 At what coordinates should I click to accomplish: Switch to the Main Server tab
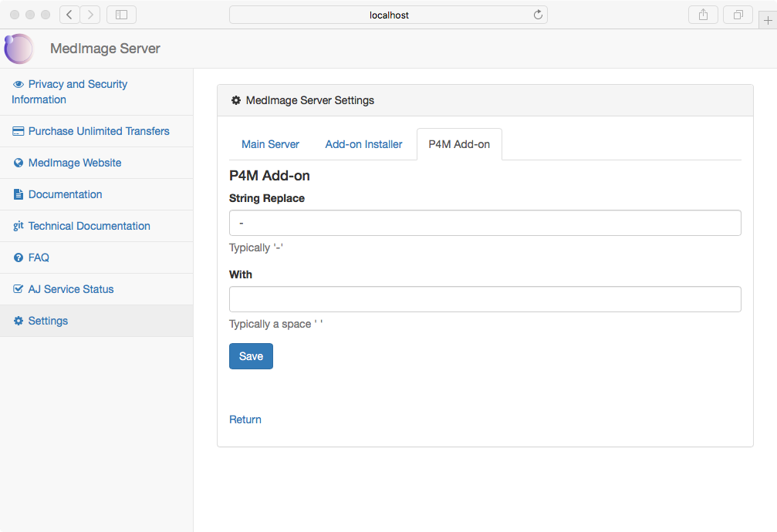pos(270,144)
